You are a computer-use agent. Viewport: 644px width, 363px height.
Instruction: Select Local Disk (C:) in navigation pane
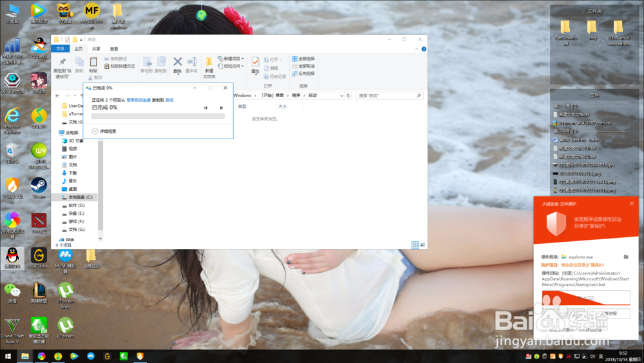pos(77,197)
